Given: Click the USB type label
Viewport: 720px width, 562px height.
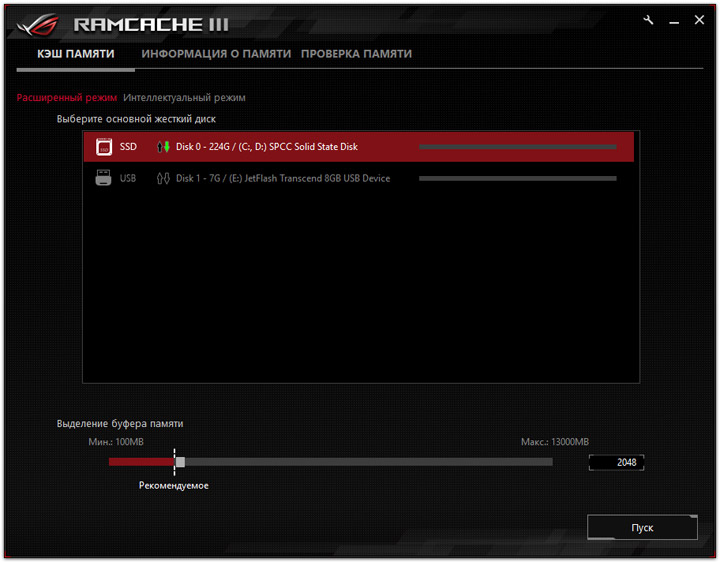Looking at the screenshot, I should point(128,178).
